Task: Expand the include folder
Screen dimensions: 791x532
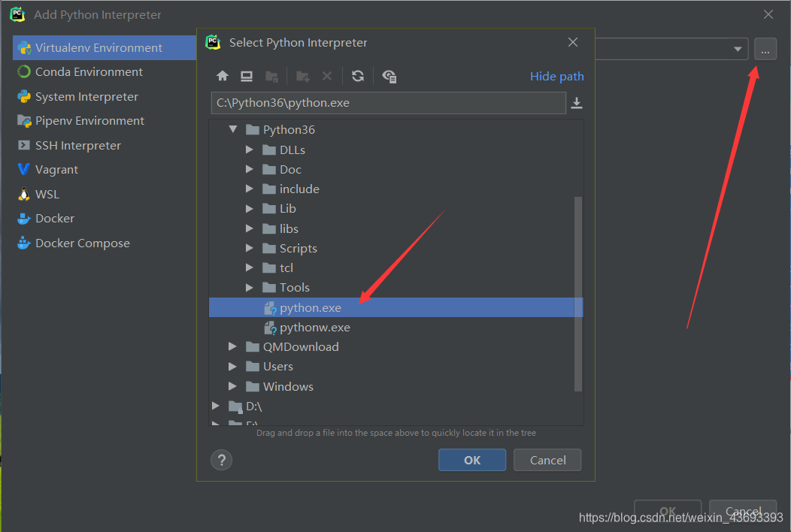Action: [249, 189]
